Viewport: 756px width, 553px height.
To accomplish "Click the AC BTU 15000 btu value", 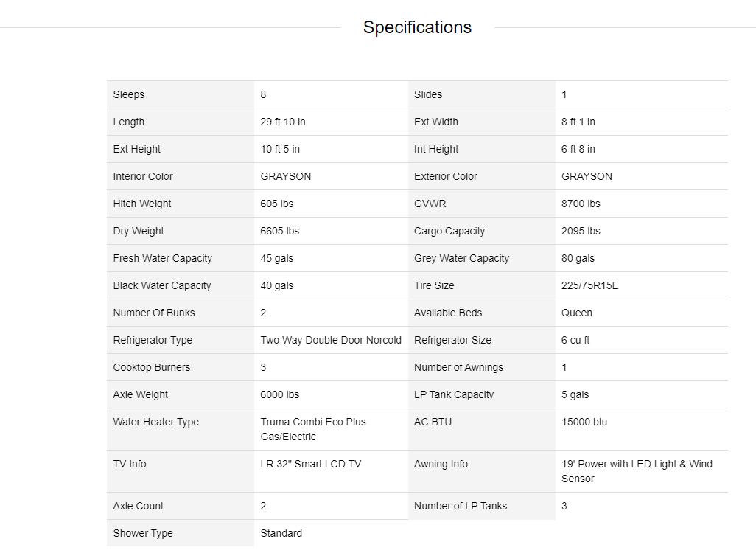I will tap(584, 422).
